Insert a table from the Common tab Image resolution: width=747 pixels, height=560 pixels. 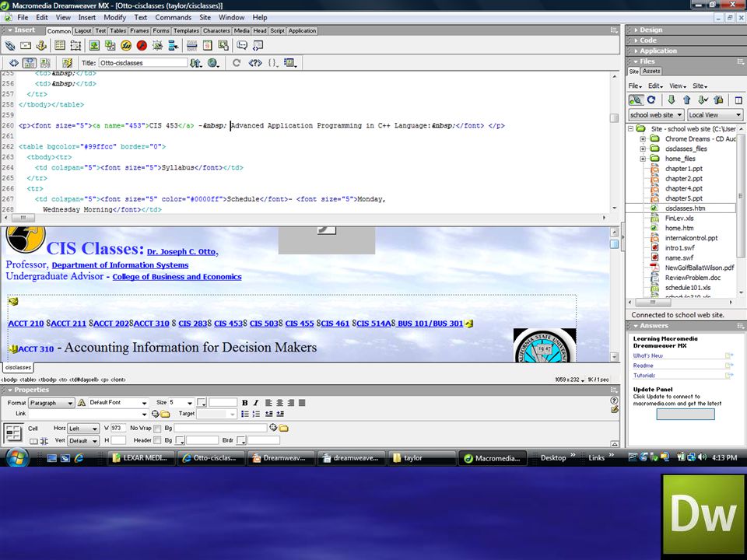coord(60,46)
